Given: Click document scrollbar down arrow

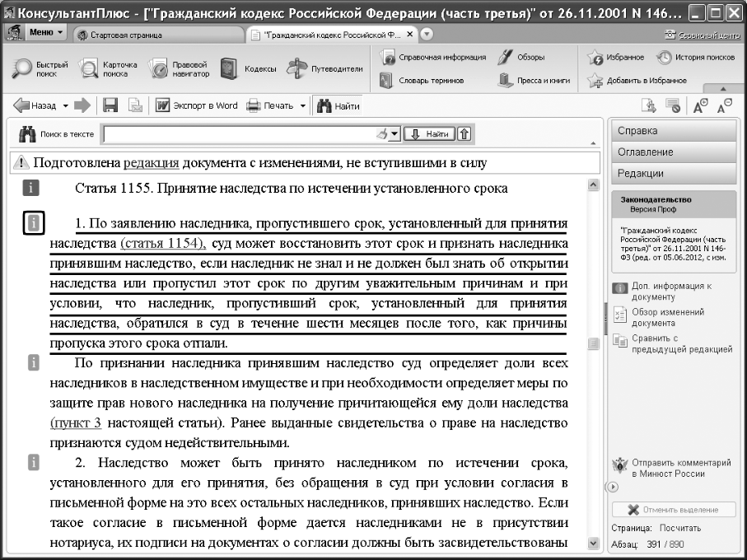Looking at the screenshot, I should point(593,543).
